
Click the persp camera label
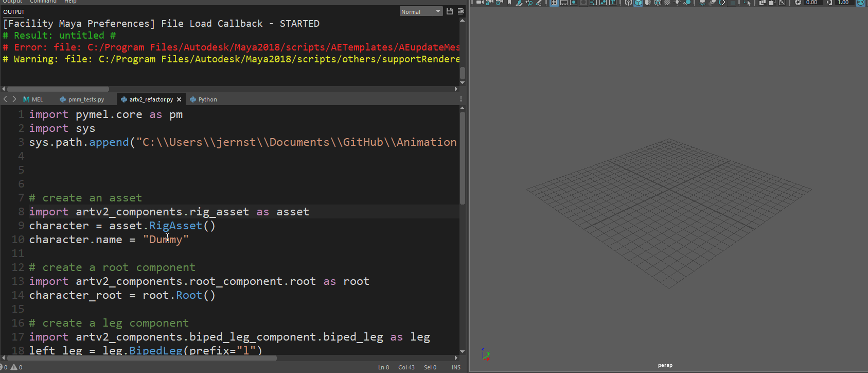tap(665, 365)
